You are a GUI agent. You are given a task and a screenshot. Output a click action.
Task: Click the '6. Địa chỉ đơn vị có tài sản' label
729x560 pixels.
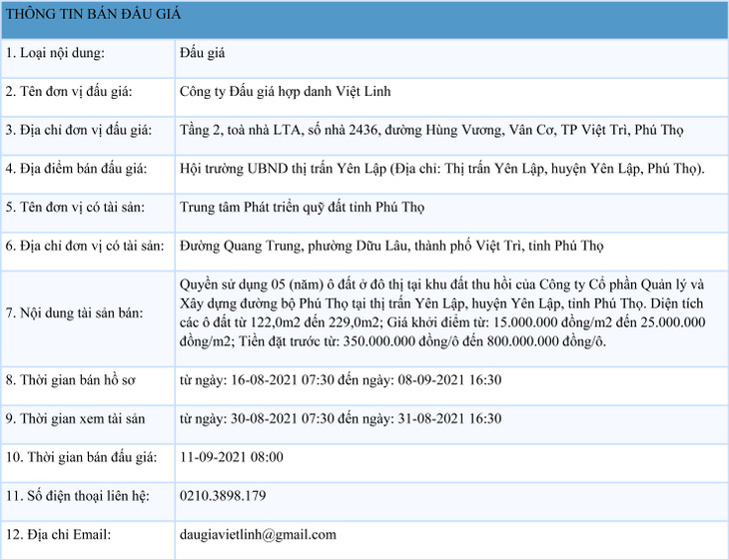point(83,246)
